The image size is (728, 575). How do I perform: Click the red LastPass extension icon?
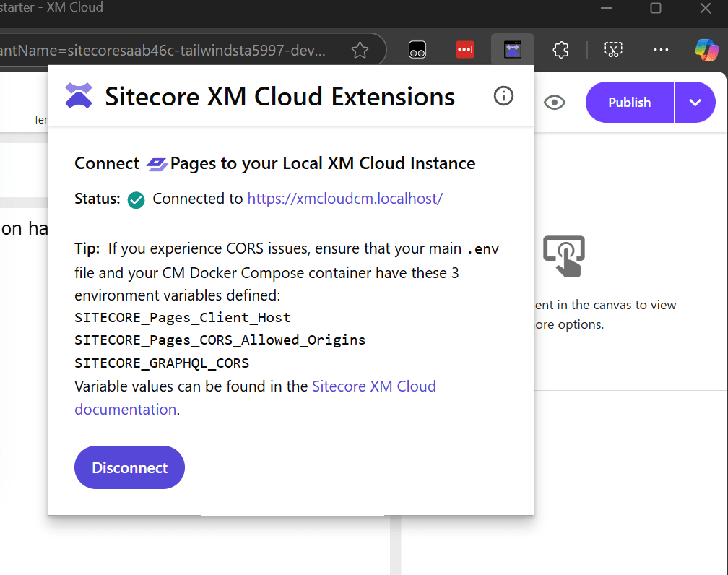click(465, 50)
